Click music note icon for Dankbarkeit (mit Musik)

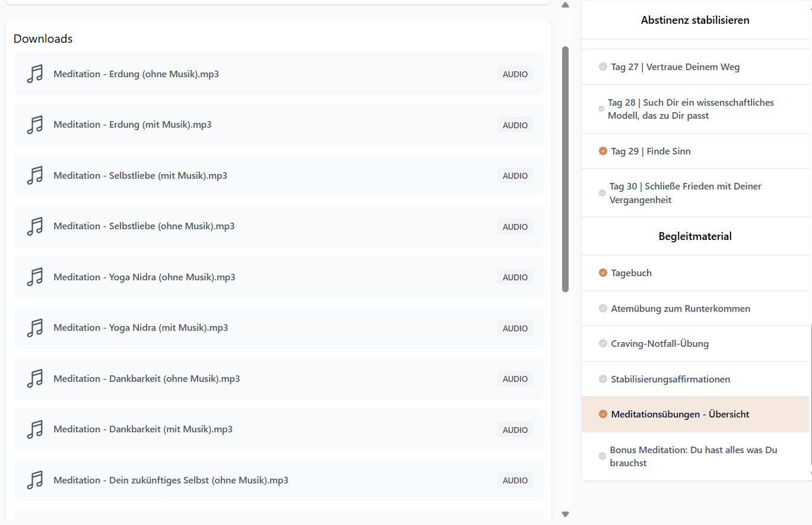pyautogui.click(x=35, y=429)
